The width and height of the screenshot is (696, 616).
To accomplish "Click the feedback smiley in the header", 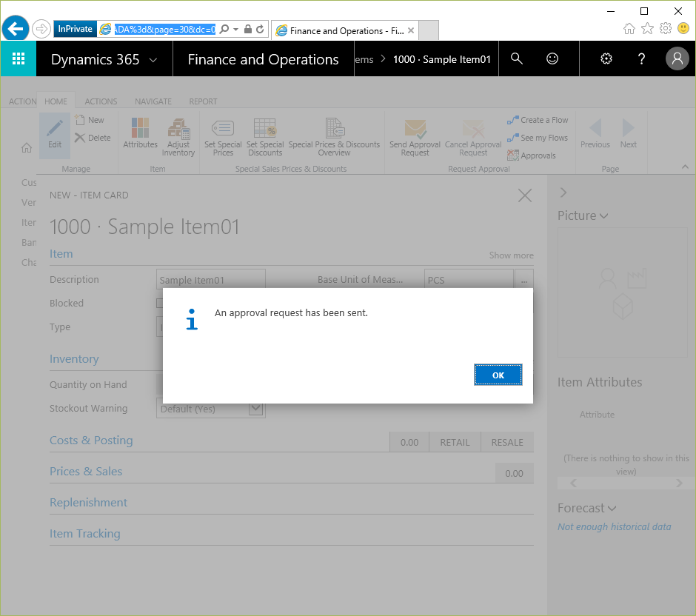I will (x=552, y=58).
